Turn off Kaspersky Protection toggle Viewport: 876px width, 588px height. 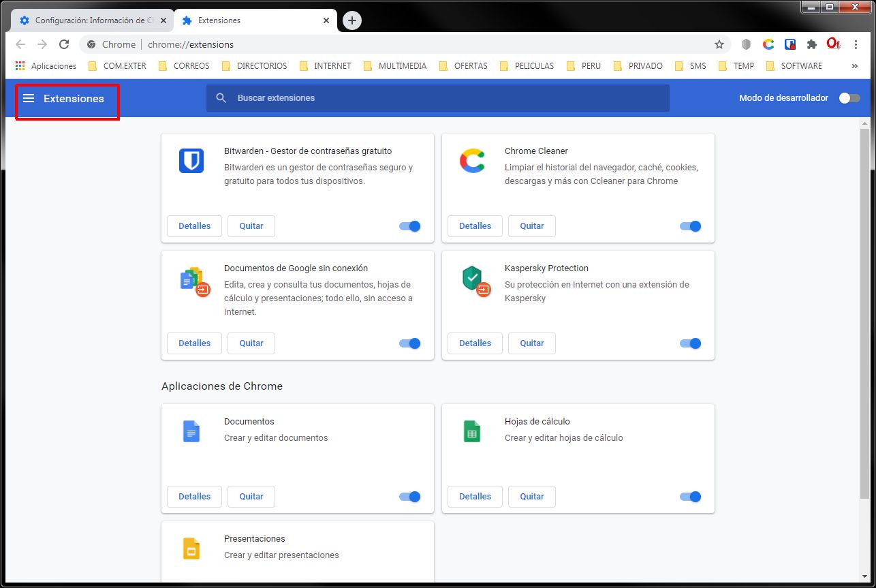[x=691, y=343]
